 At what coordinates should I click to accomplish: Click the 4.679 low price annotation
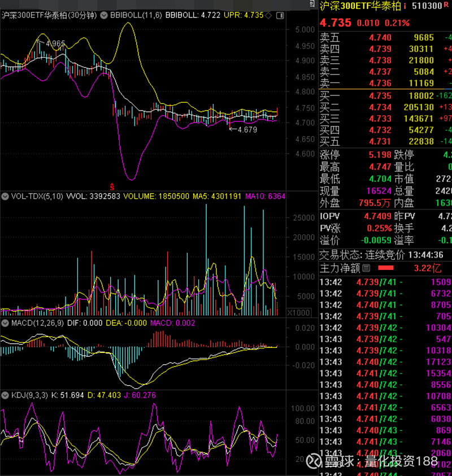pyautogui.click(x=247, y=130)
